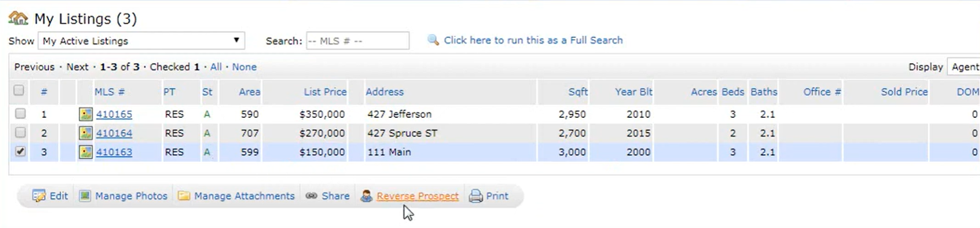Image resolution: width=980 pixels, height=228 pixels.
Task: Open the My Active Listings dropdown
Action: pos(141,41)
